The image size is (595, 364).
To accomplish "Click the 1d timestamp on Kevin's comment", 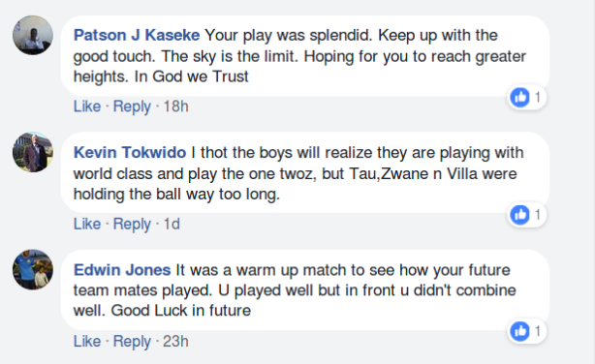I will (172, 224).
